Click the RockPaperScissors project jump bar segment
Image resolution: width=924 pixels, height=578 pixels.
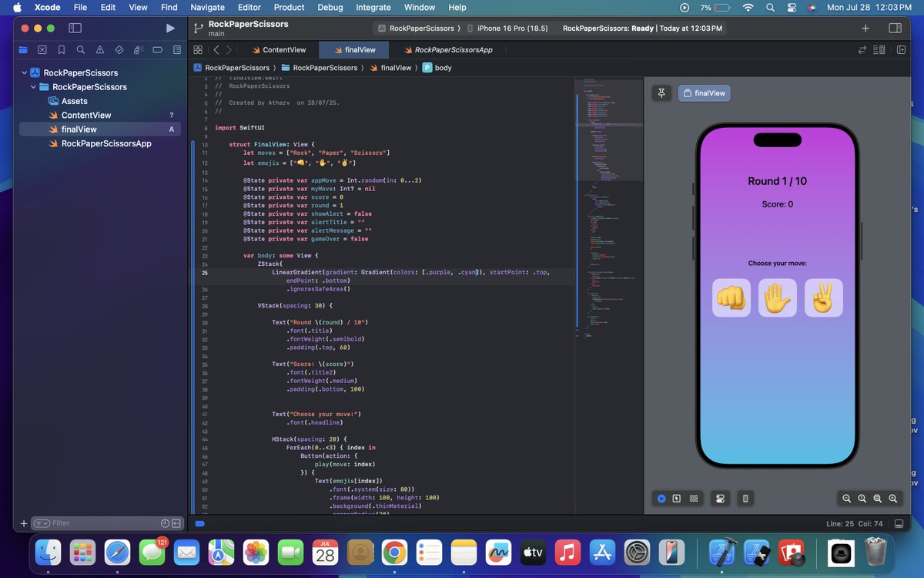[x=231, y=68]
